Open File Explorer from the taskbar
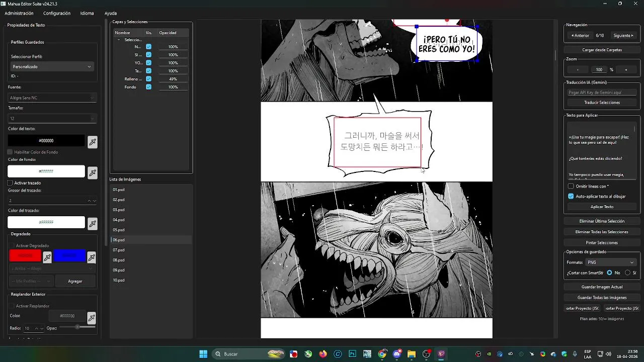The height and width of the screenshot is (362, 644). [412, 354]
